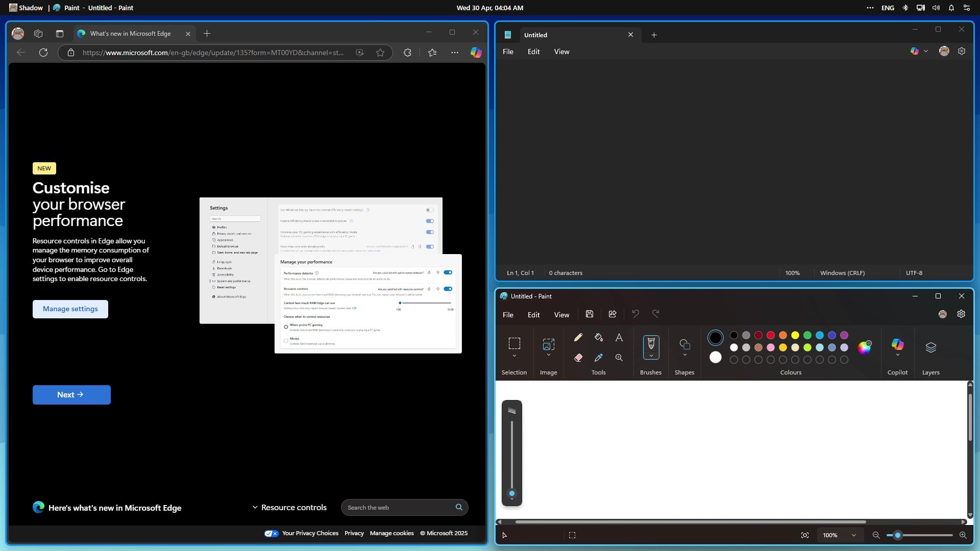
Task: Add a new tab in Notepad
Action: (x=654, y=35)
